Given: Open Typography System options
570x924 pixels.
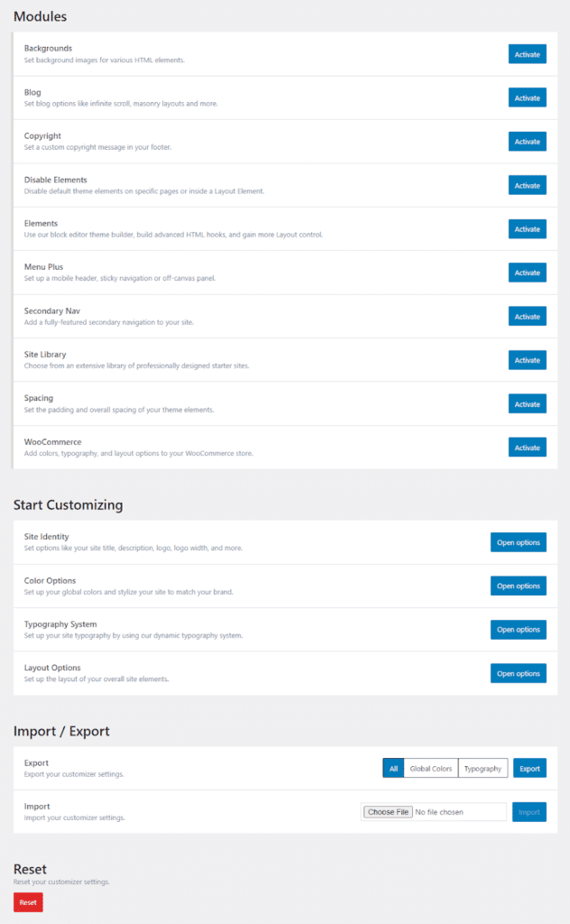Looking at the screenshot, I should [x=518, y=630].
